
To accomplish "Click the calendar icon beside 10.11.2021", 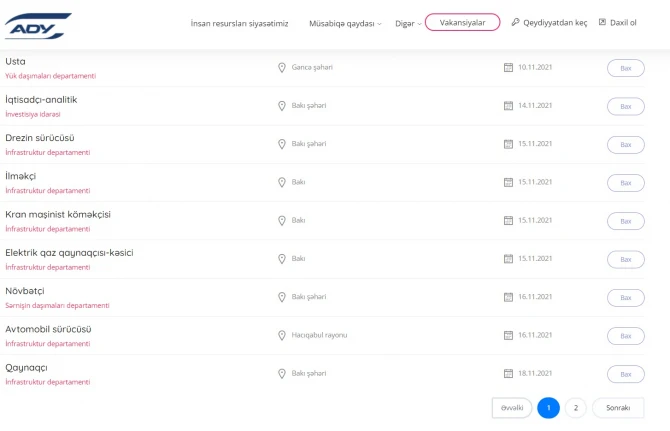I will click(508, 67).
